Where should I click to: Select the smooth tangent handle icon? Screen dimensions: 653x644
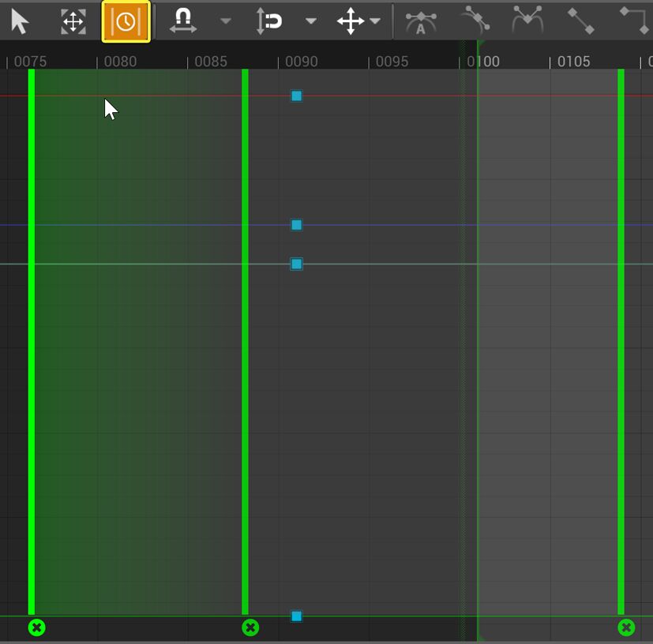coord(475,21)
